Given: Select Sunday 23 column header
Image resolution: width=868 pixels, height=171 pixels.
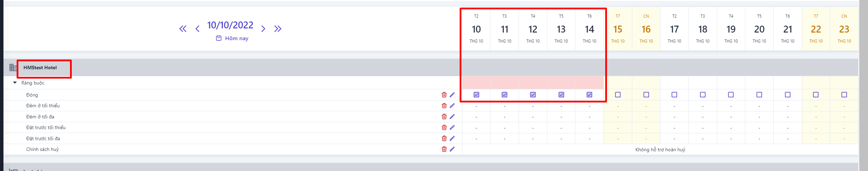Looking at the screenshot, I should (844, 29).
